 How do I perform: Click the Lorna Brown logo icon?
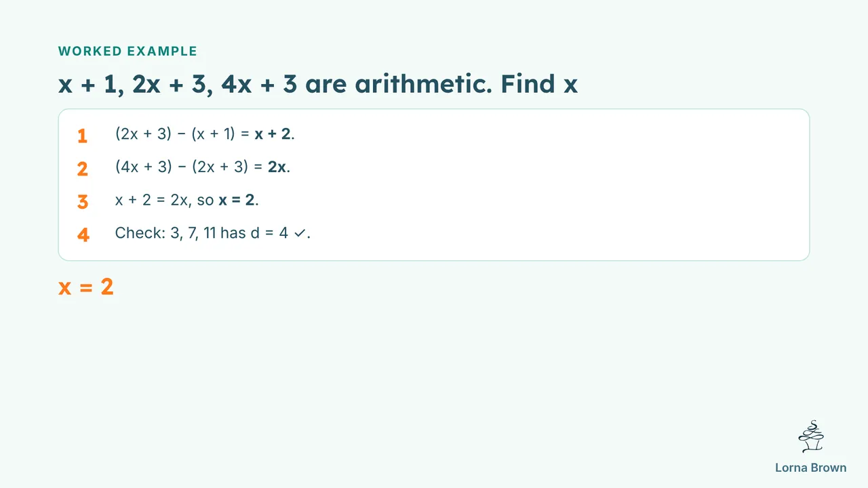click(x=811, y=437)
